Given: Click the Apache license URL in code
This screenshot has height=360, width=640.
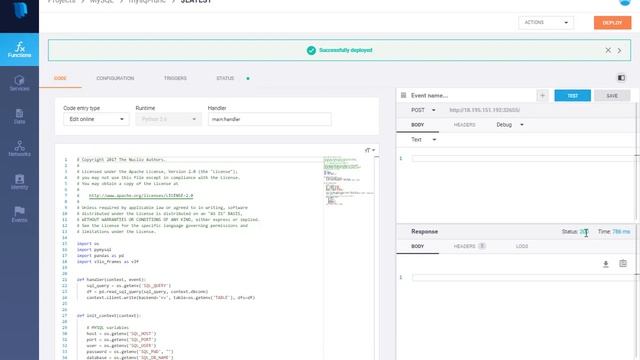Looking at the screenshot, I should click(141, 196).
